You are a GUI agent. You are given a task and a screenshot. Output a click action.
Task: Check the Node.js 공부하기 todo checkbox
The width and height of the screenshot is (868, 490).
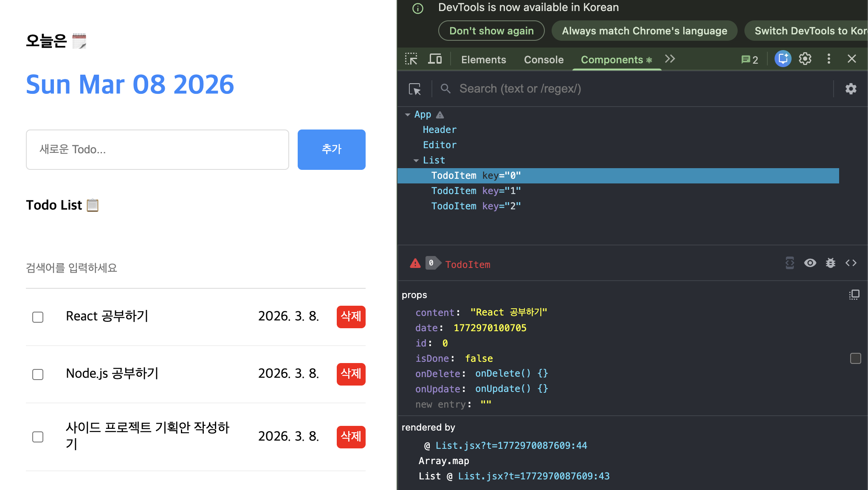(x=38, y=375)
